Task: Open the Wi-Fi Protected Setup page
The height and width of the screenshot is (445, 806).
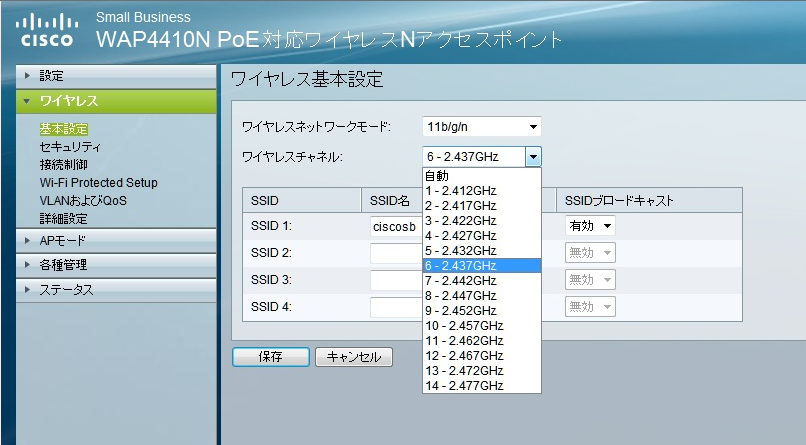Action: point(98,182)
